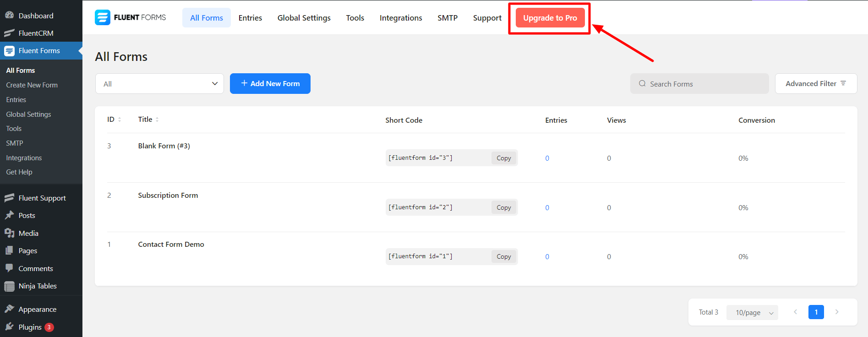This screenshot has width=868, height=337.
Task: Click the Plugins update count badge
Action: click(x=49, y=327)
